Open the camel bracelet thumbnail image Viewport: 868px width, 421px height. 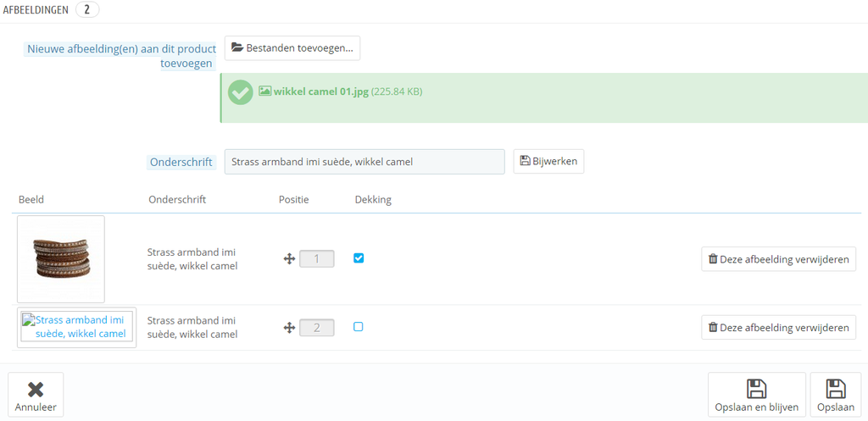[61, 258]
